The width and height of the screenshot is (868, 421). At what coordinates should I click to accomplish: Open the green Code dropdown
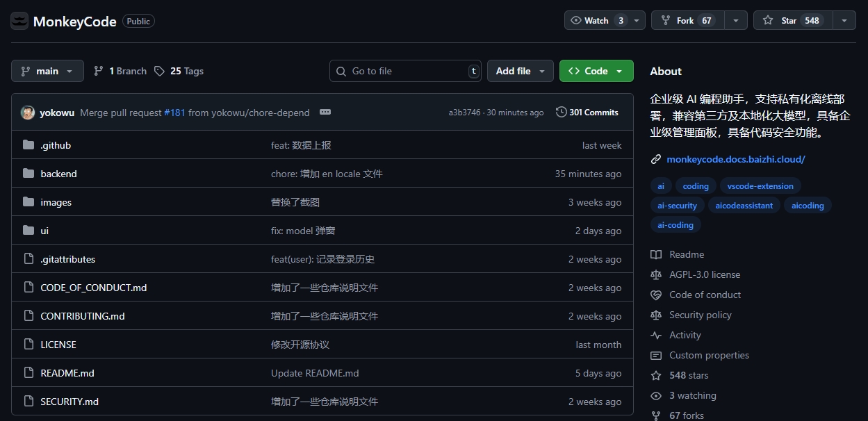coord(596,71)
